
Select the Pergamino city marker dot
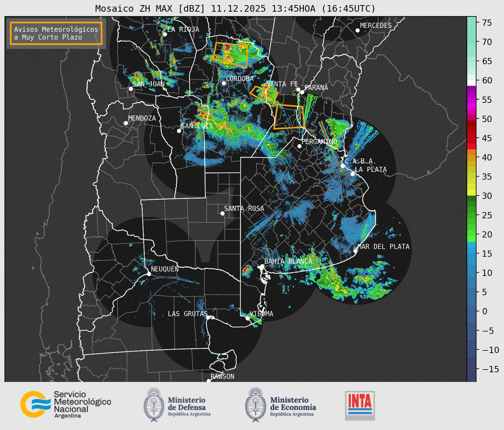point(299,146)
